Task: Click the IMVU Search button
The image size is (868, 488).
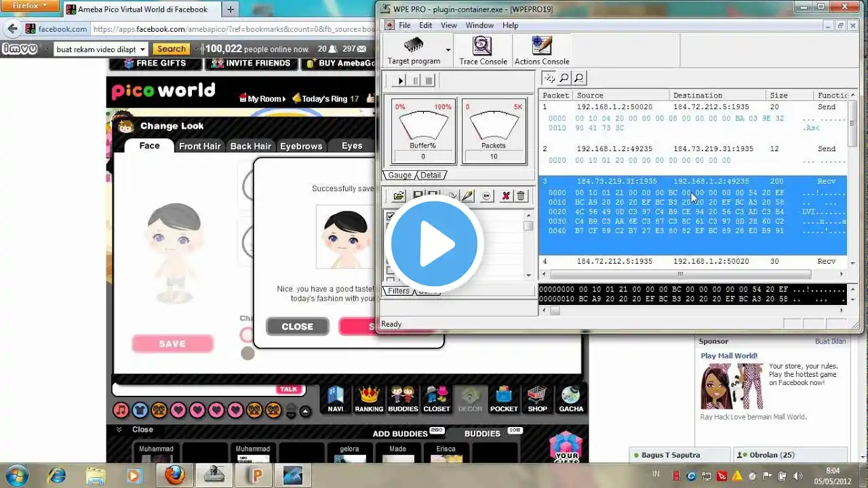Action: coord(172,49)
